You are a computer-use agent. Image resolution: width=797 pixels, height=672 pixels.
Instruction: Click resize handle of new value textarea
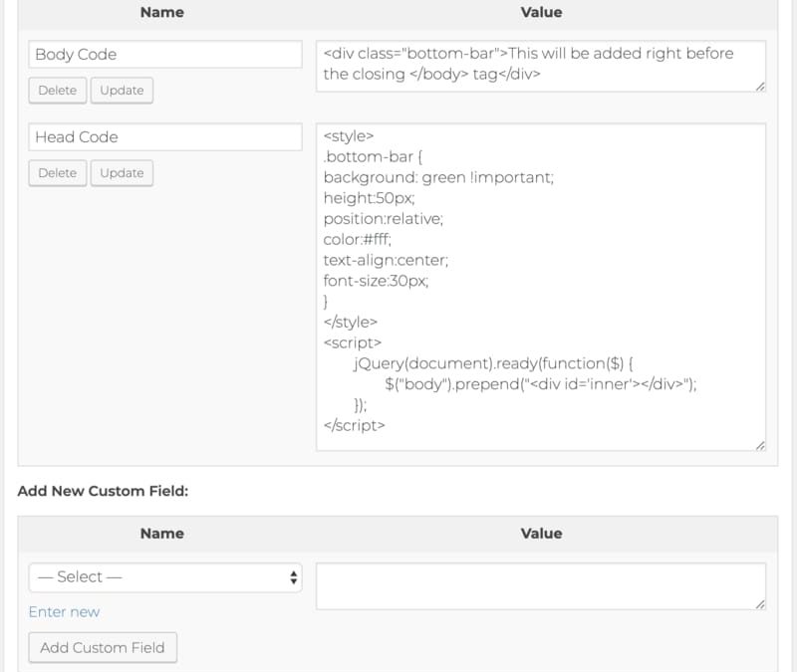(x=760, y=604)
